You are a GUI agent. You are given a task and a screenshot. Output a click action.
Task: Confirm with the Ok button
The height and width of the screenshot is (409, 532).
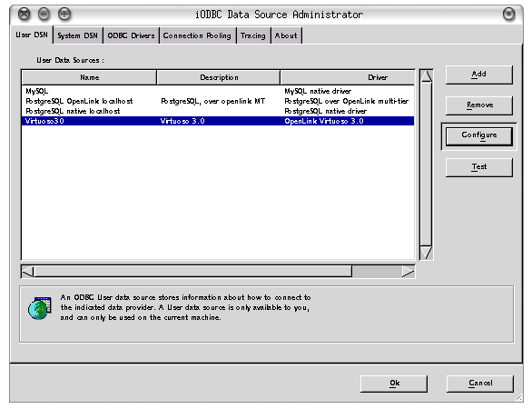pos(394,384)
